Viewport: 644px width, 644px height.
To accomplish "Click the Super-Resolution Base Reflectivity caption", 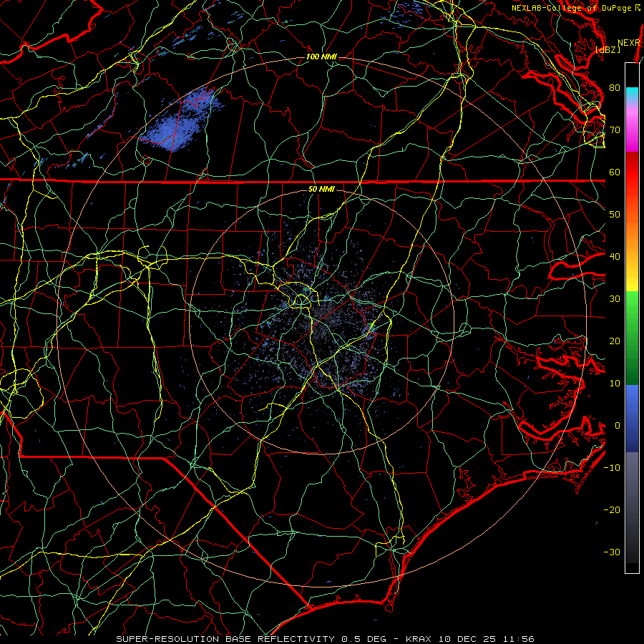I will 325,639.
